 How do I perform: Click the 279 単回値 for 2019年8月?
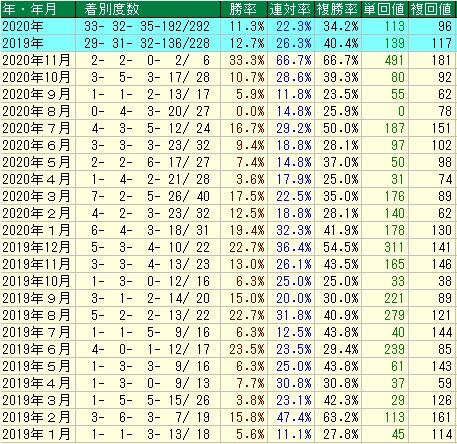[394, 315]
